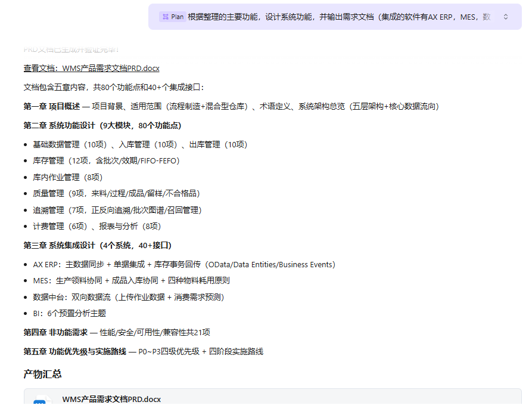This screenshot has width=532, height=405.
Task: Open WMS产品需求文档PRD.docx file card under 产物汇总
Action: pyautogui.click(x=111, y=399)
